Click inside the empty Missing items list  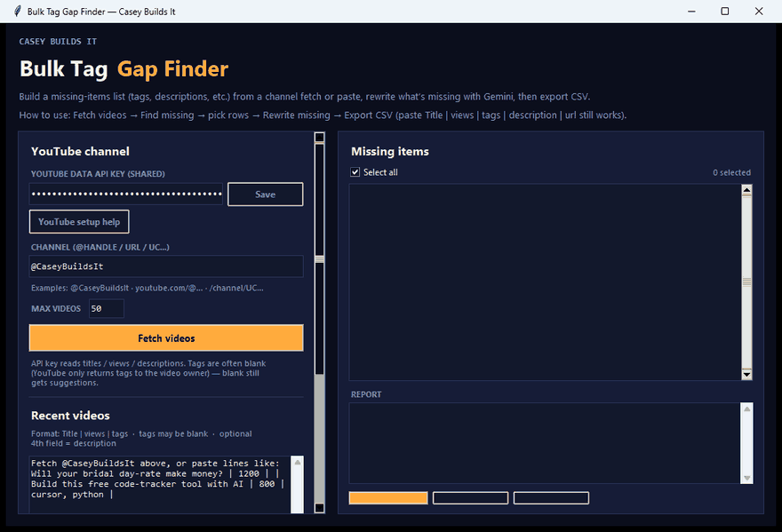point(545,282)
